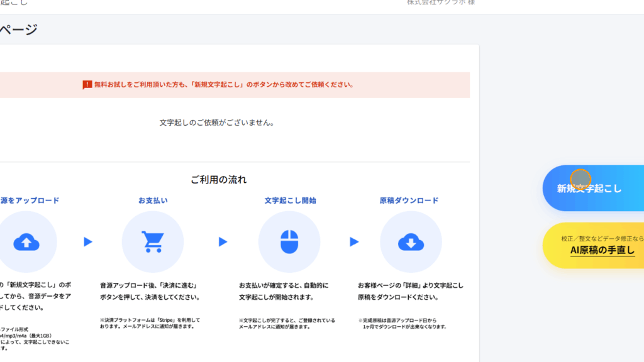Screen dimensions: 644x362
Task: Click the red 無料お試し notice banner text
Action: [x=223, y=84]
